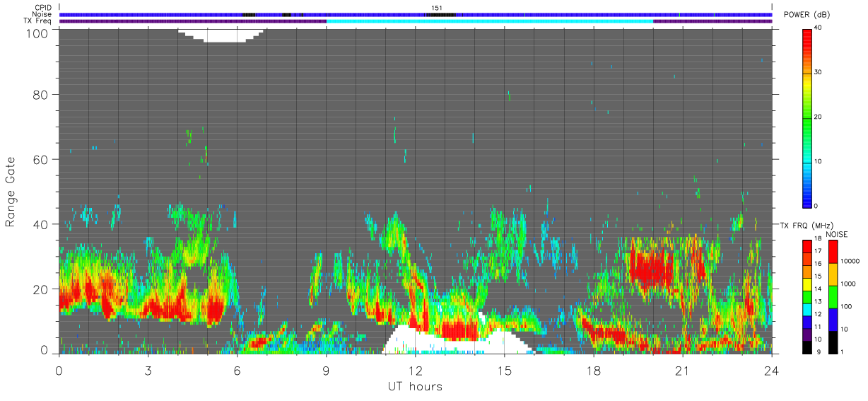Click the 15 tick on UT hours axis
This screenshot has width=868, height=401.
[504, 370]
